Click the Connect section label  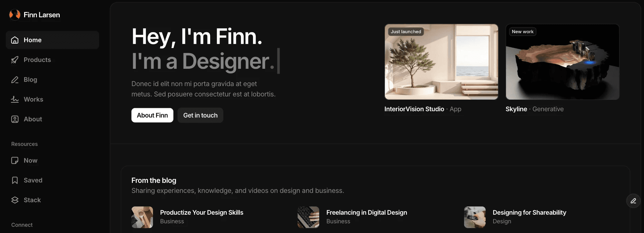coord(22,225)
